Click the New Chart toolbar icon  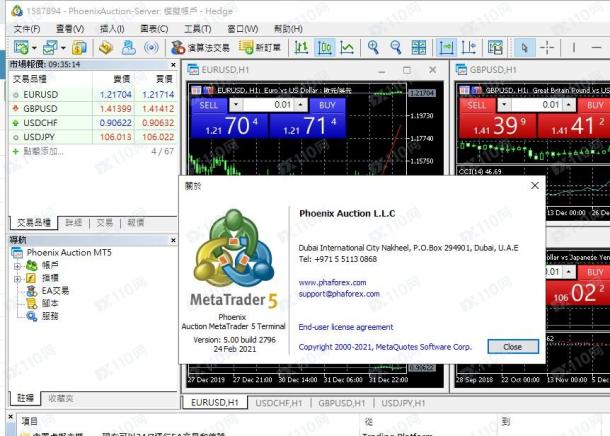(x=21, y=47)
